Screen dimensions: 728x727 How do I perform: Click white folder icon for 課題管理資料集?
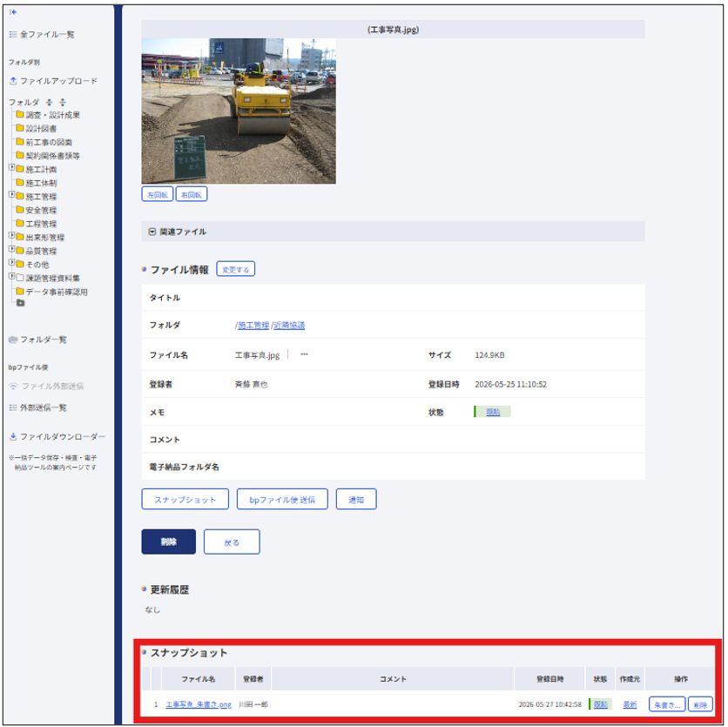point(20,278)
